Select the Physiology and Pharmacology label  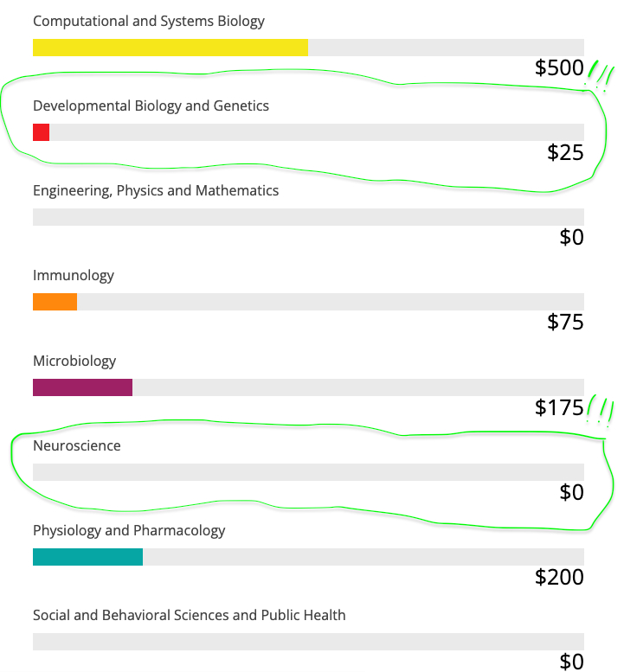[129, 530]
